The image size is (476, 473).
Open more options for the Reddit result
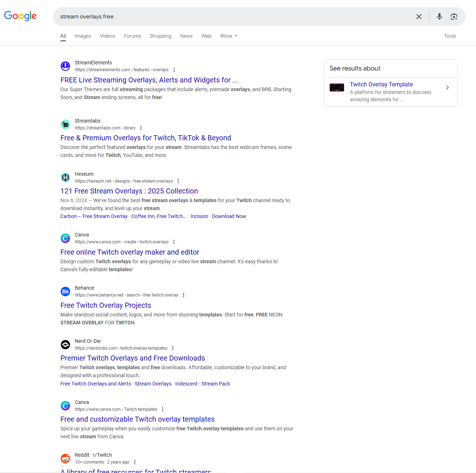(135, 462)
